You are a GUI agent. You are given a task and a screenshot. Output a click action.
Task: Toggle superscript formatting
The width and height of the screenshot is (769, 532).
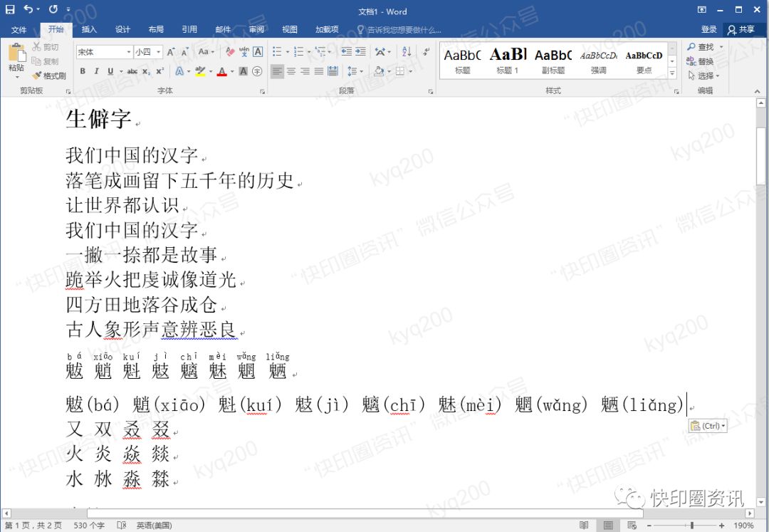pyautogui.click(x=160, y=71)
